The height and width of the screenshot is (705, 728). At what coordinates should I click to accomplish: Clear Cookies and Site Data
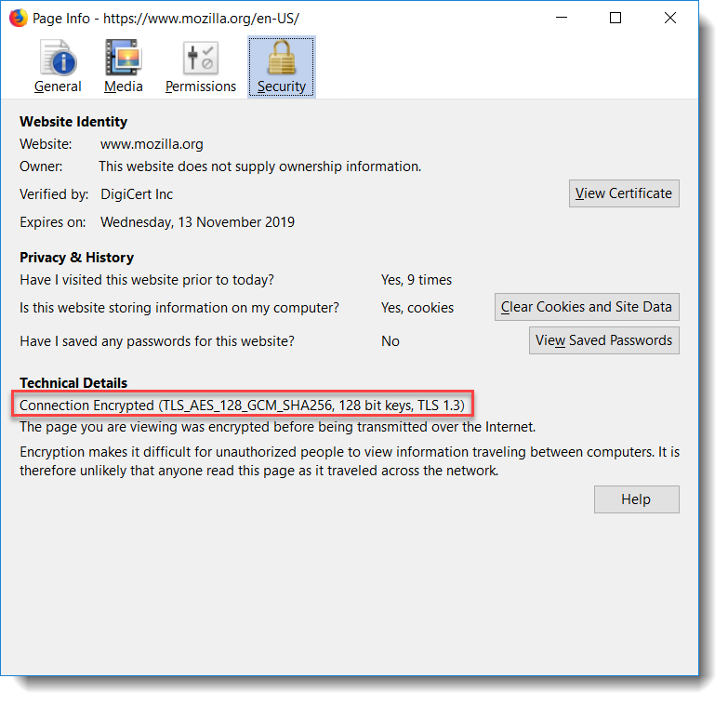[586, 307]
